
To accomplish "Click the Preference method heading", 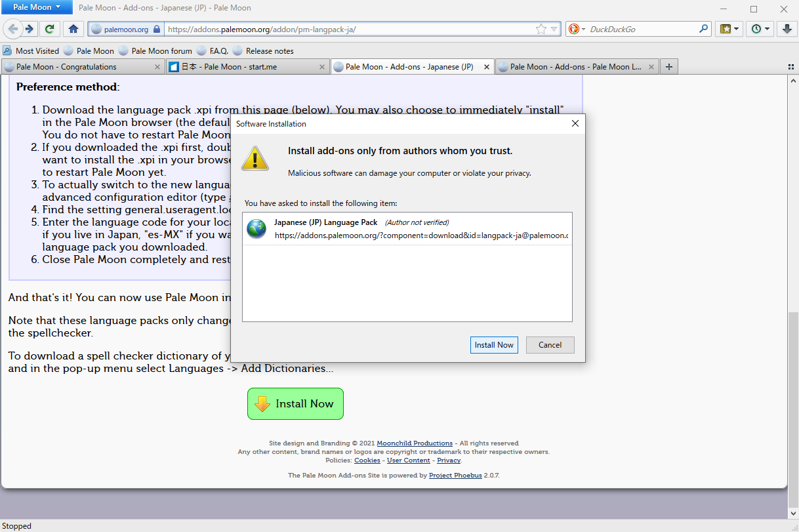I will (68, 87).
